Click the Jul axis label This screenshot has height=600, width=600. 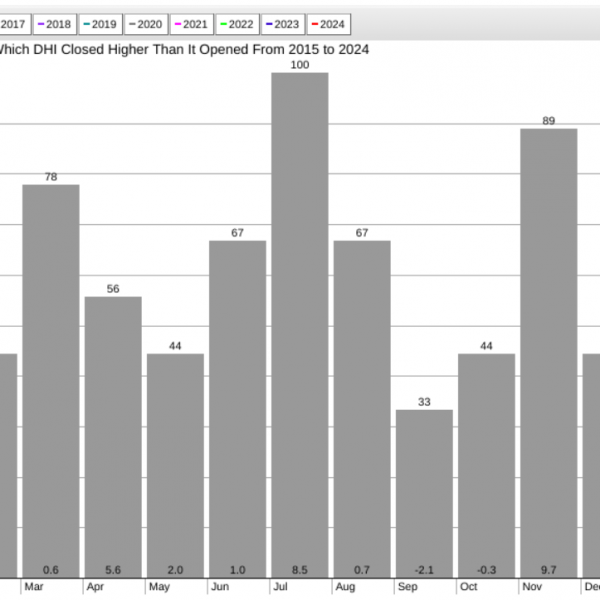tap(280, 587)
